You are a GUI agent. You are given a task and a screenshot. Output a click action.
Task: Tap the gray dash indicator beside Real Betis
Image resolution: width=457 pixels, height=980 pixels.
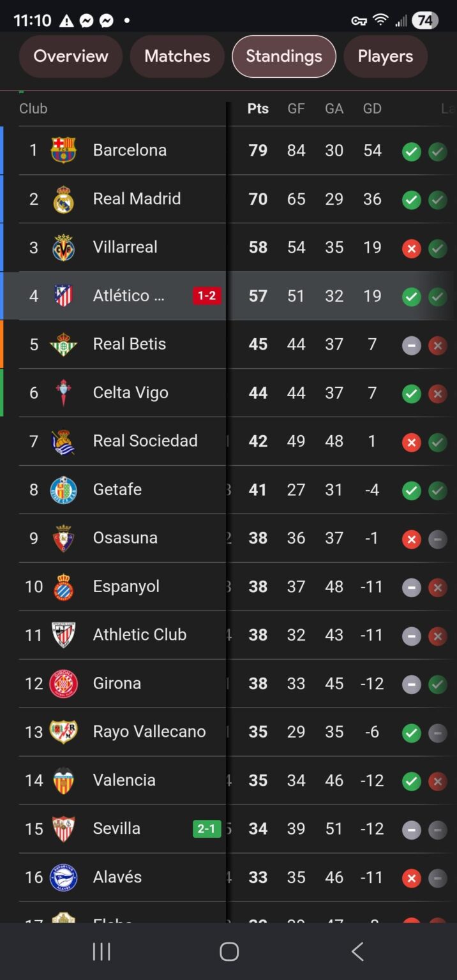[x=411, y=345]
